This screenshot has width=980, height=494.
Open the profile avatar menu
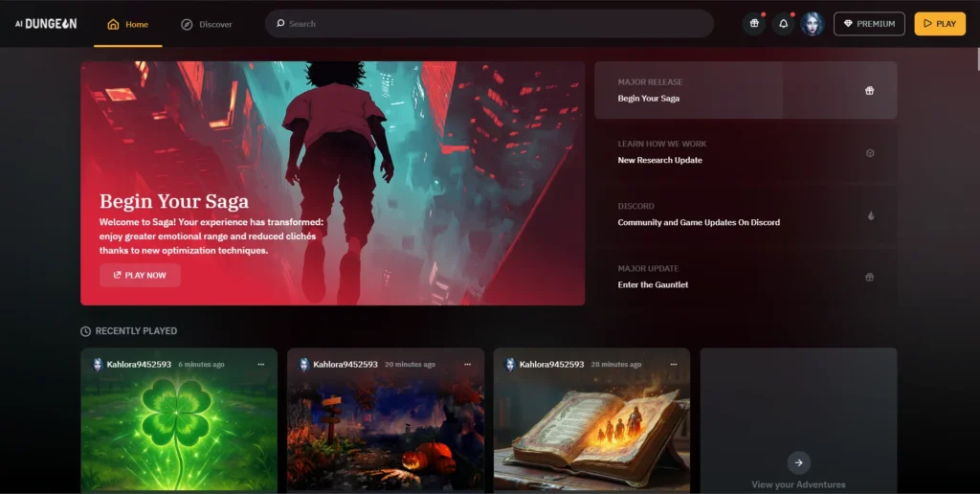812,24
